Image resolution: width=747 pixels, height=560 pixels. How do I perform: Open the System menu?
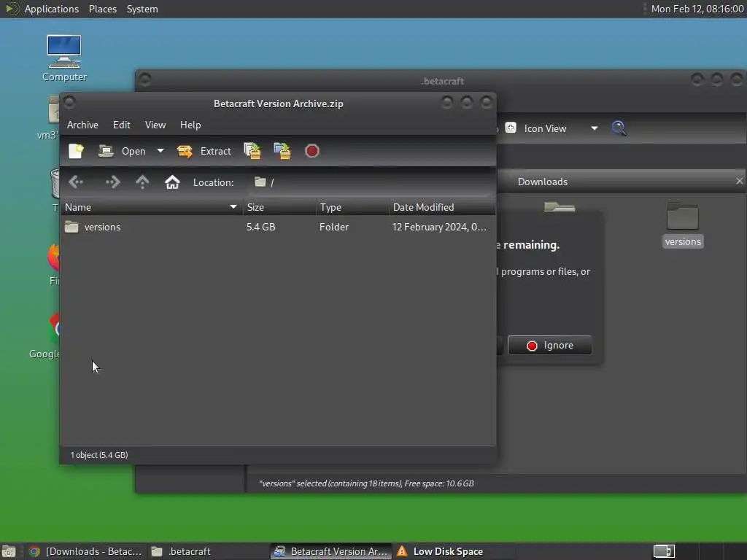(x=142, y=9)
